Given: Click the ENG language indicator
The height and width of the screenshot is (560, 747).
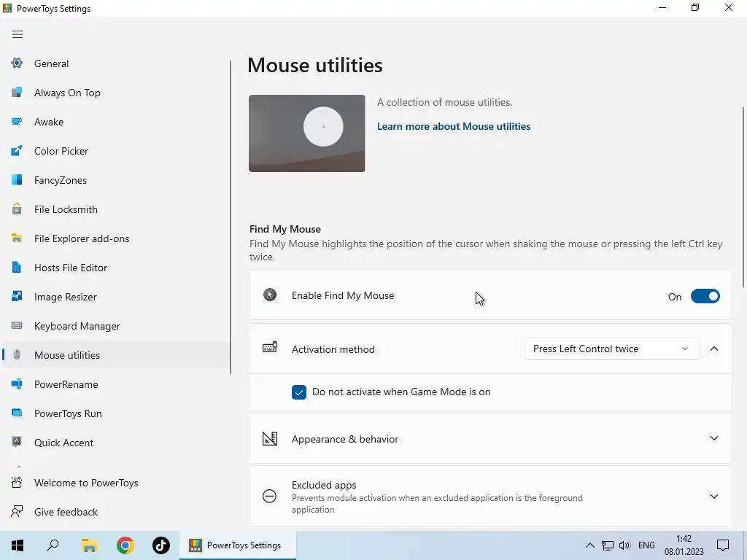Looking at the screenshot, I should [646, 545].
